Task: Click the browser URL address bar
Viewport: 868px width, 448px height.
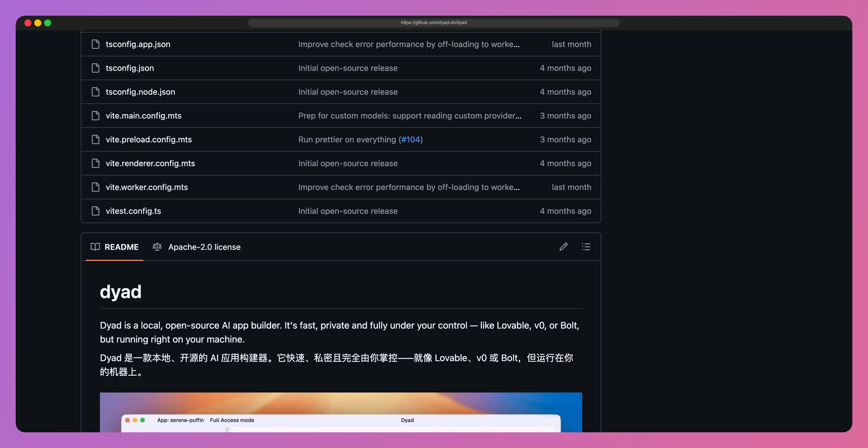Action: coord(434,23)
